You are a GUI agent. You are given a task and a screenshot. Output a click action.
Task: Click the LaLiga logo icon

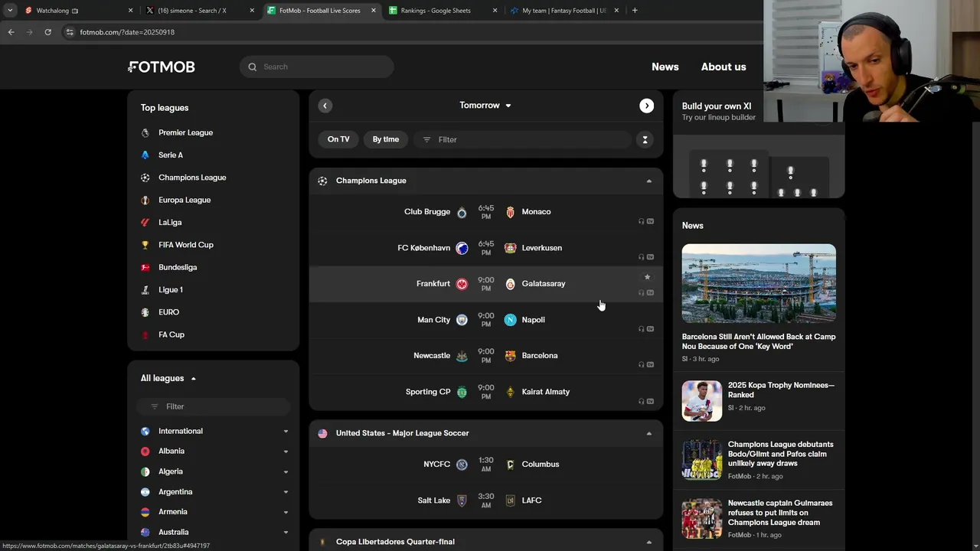[x=145, y=223]
